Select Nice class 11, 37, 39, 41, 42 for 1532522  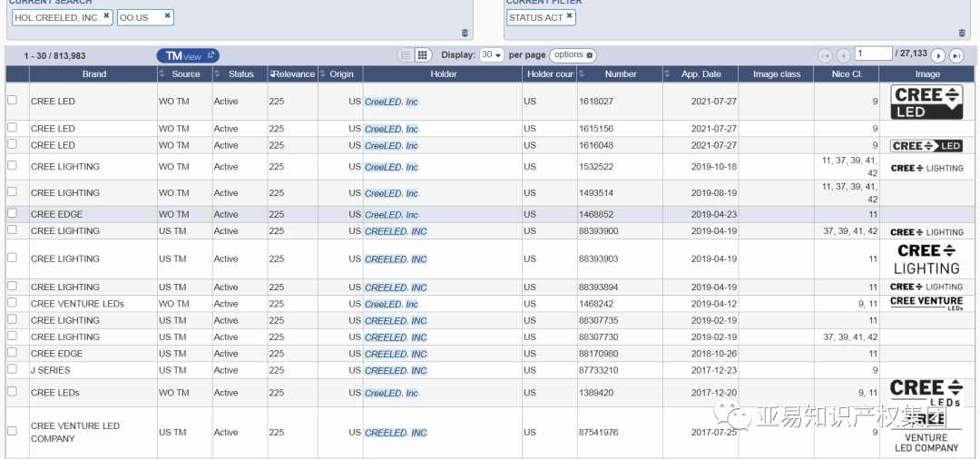click(850, 167)
